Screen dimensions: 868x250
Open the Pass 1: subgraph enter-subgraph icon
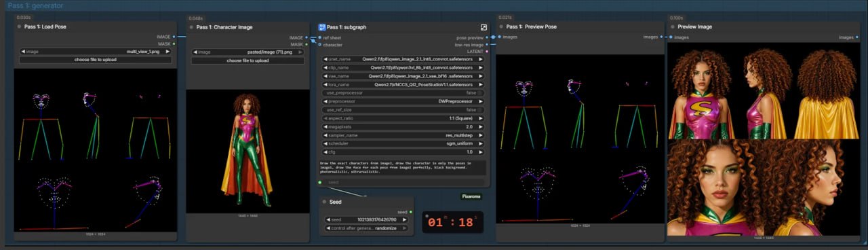point(484,26)
